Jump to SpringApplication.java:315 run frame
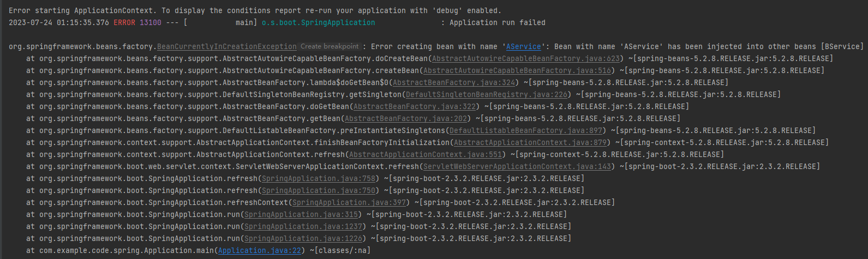Screen dimensions: 868x259 (301, 215)
